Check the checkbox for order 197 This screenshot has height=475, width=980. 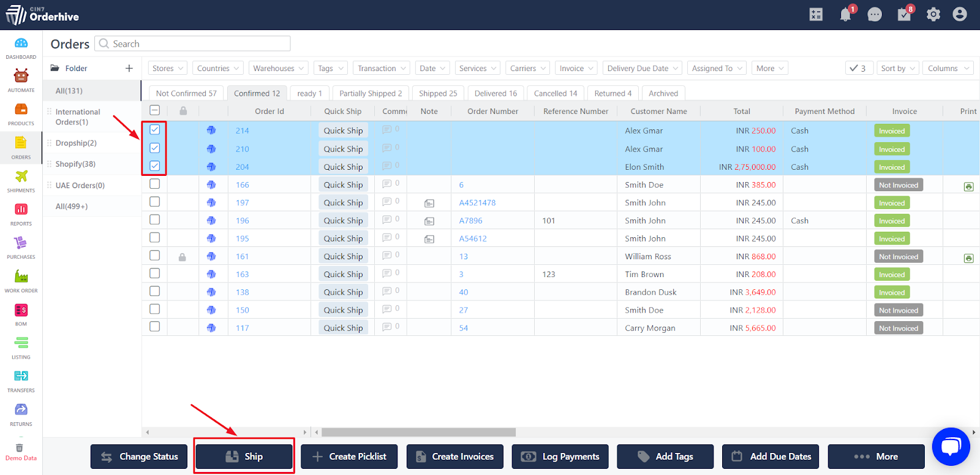[155, 202]
